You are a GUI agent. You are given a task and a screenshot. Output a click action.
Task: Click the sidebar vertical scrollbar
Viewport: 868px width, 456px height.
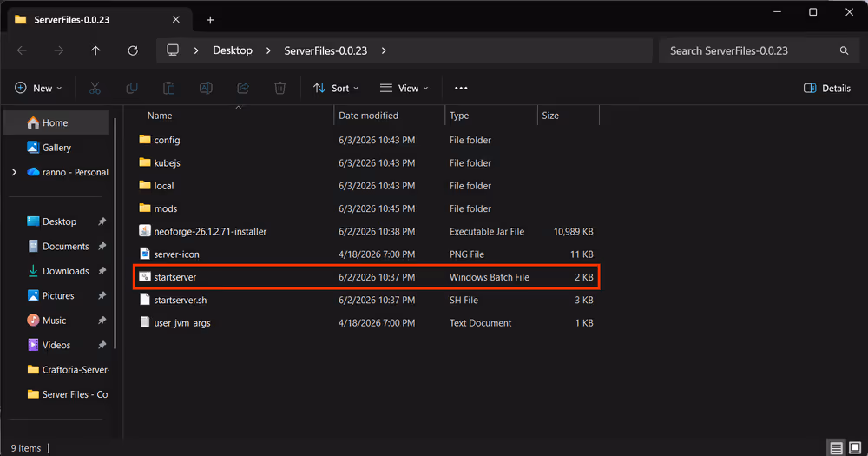115,233
